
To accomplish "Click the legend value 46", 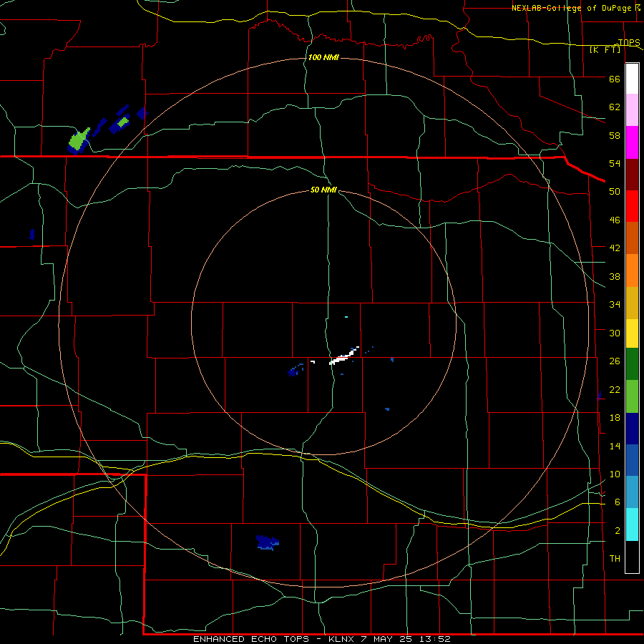I will [x=615, y=220].
